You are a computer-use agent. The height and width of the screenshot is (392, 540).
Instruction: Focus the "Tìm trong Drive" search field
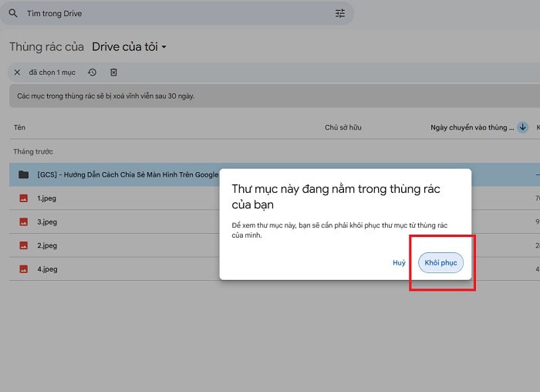click(x=177, y=13)
